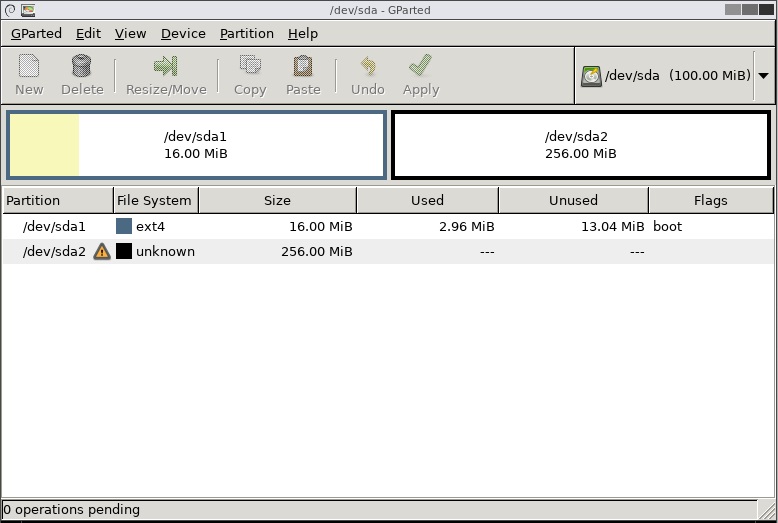Sort by the Used column header
The height and width of the screenshot is (523, 778).
click(427, 200)
